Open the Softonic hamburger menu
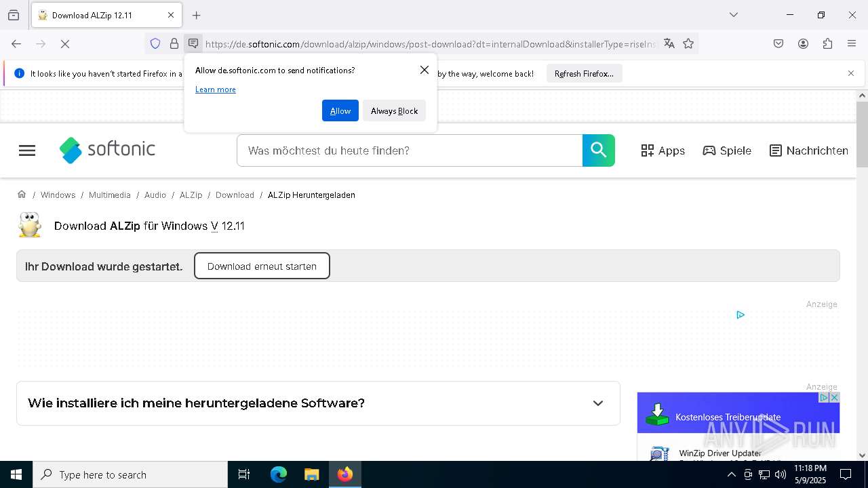Viewport: 868px width, 488px height. tap(27, 150)
